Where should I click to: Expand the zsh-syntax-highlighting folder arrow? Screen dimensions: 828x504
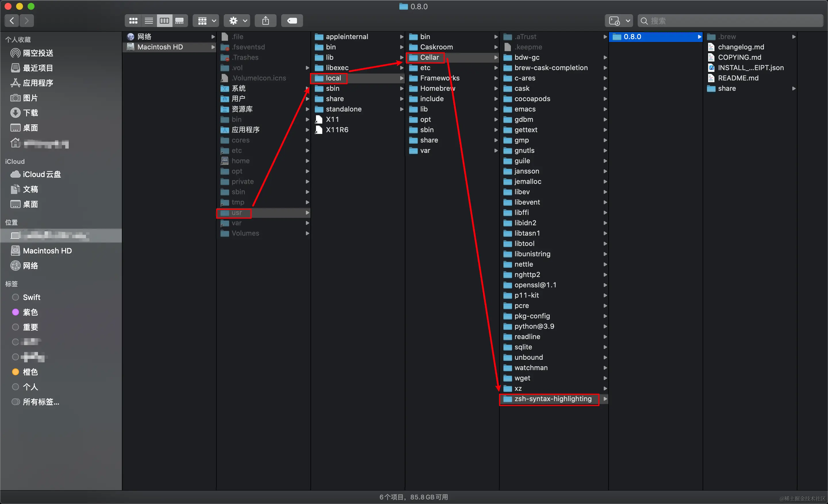tap(605, 399)
